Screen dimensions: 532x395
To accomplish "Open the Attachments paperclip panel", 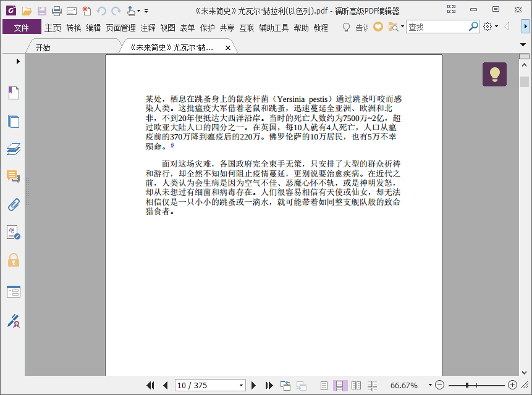I will pos(14,205).
